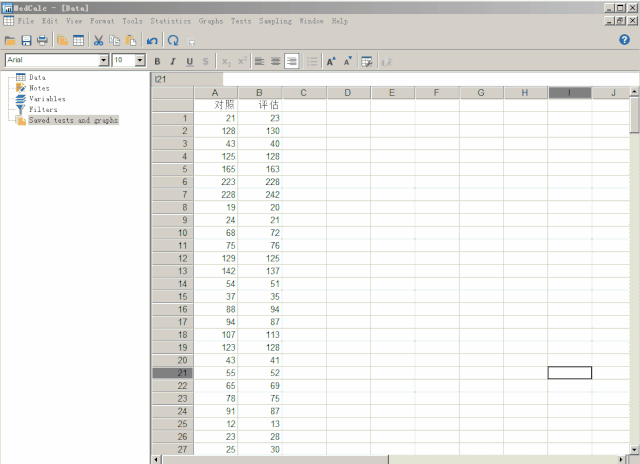Toggle Underline formatting
This screenshot has height=464, width=640.
189,61
